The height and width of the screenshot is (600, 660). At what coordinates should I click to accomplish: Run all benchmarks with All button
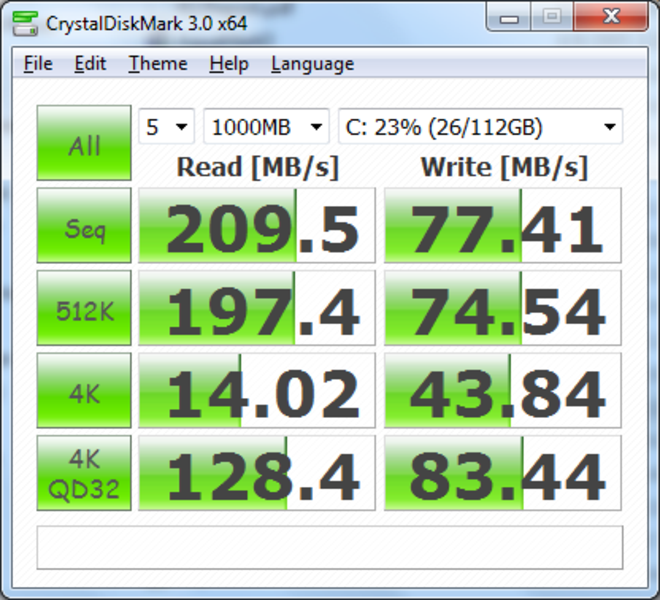pos(84,143)
